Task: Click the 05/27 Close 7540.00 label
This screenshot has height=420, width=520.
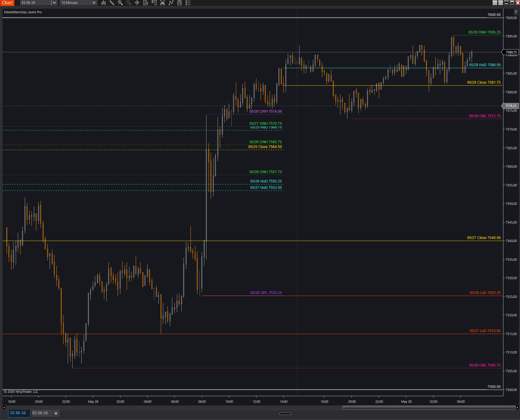Action: (484, 238)
